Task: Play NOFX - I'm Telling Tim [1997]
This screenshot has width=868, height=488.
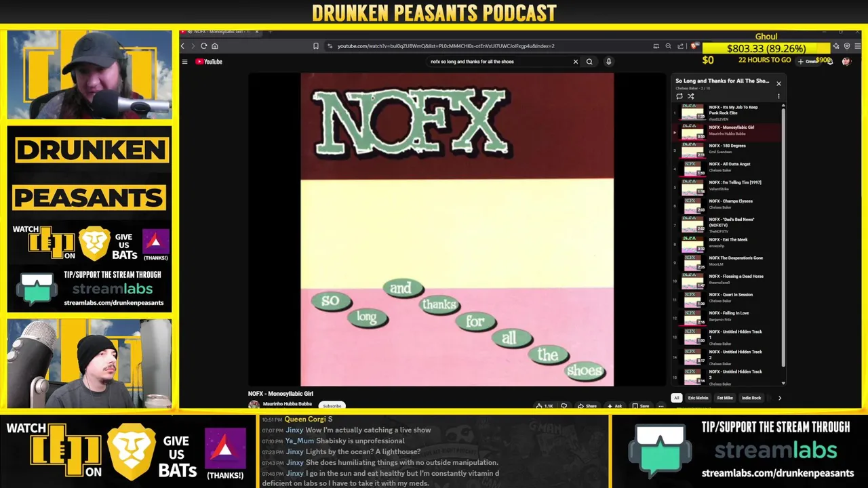Action: 727,186
